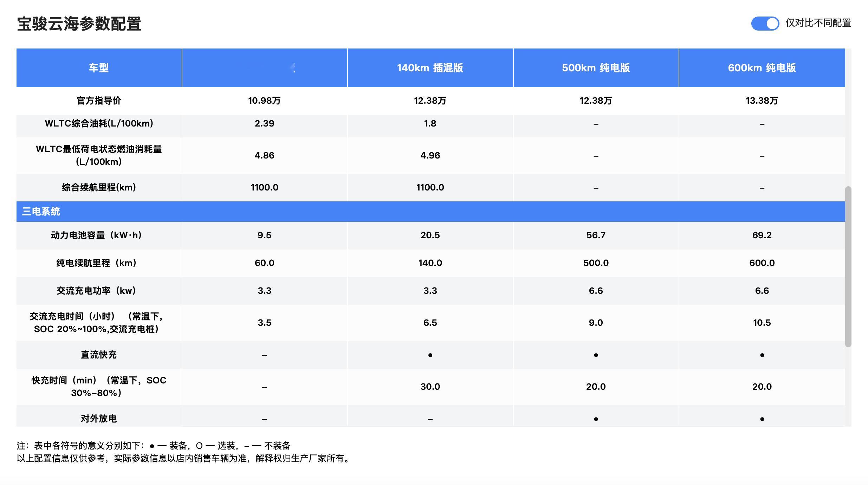The height and width of the screenshot is (485, 868).
Task: Click the 交流充电功率（kw）row label
Action: 96,291
